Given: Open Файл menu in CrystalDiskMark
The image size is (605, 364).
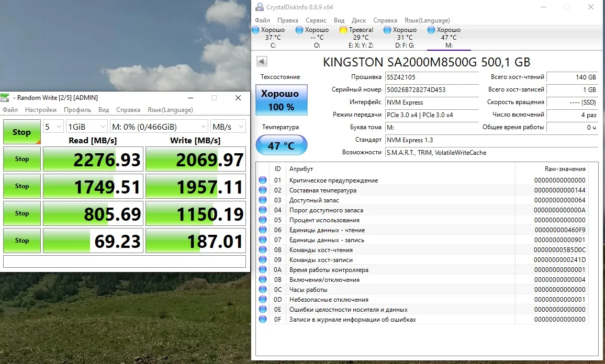Looking at the screenshot, I should tap(10, 109).
